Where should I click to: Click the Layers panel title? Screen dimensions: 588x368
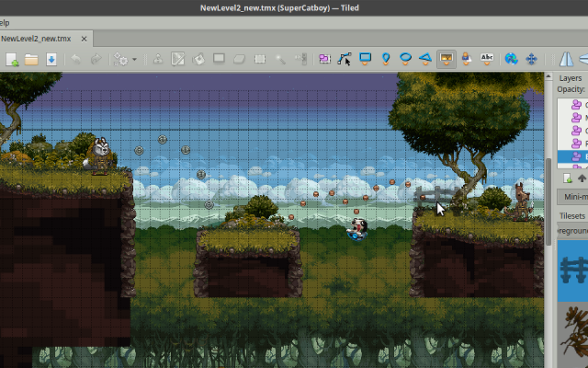(571, 78)
